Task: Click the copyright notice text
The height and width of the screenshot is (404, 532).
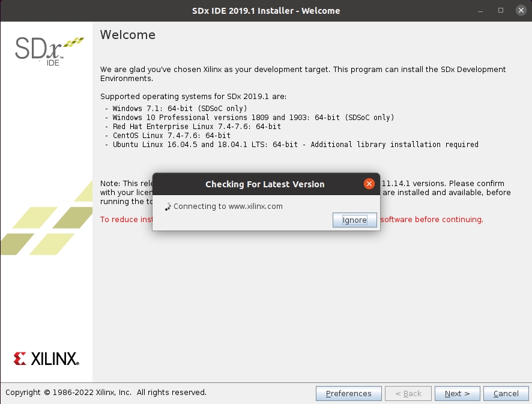Action: 106,393
